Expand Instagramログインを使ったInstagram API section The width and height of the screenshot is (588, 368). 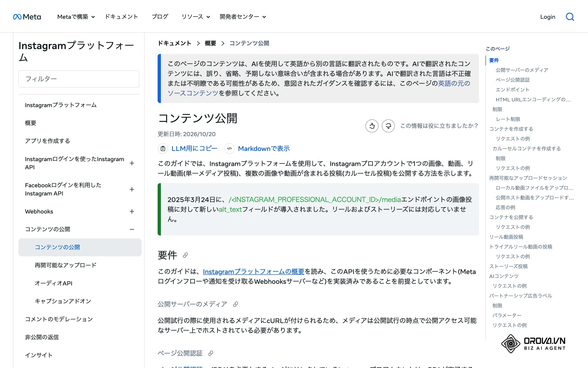[x=132, y=163]
